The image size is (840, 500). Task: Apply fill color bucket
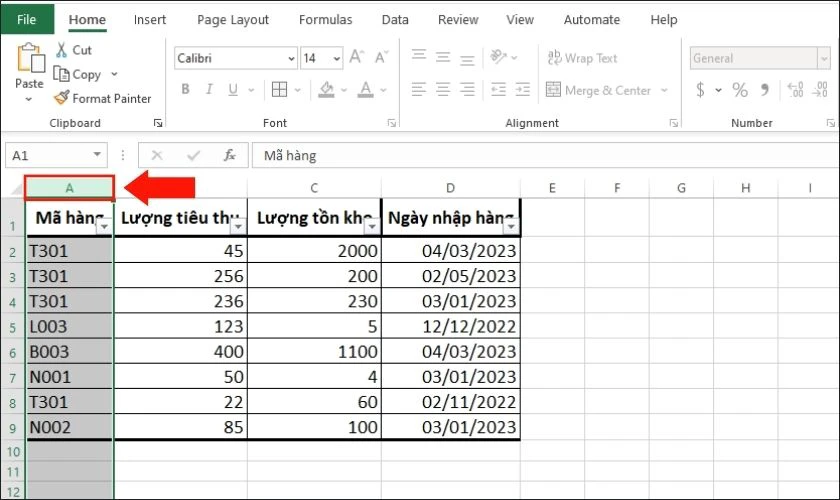tap(326, 89)
